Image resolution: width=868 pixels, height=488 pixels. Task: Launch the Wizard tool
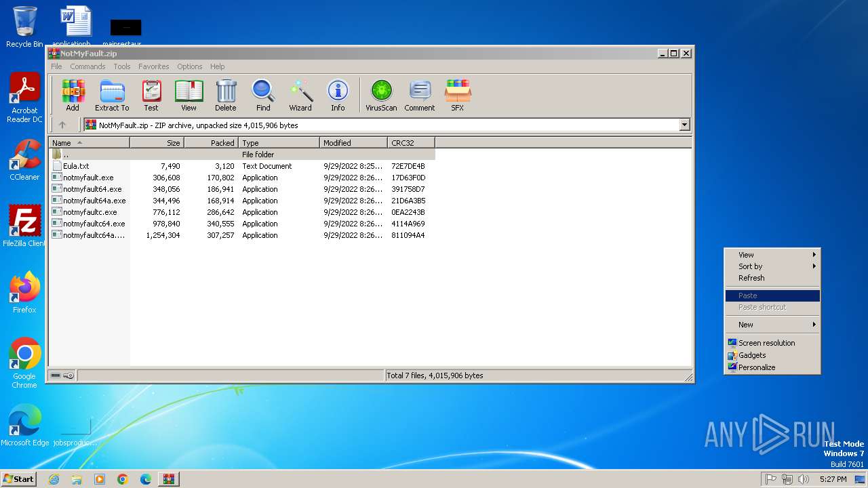pos(300,95)
